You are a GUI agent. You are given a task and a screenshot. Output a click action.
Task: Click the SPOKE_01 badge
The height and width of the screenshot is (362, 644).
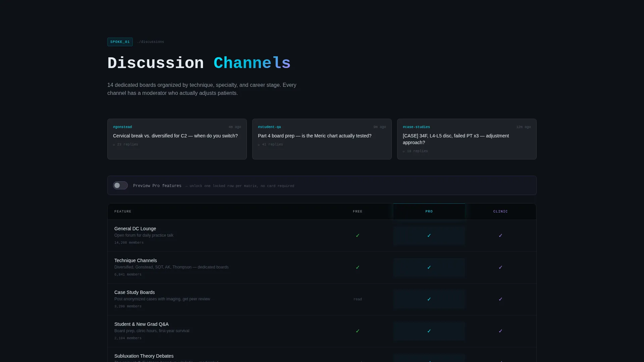(120, 42)
